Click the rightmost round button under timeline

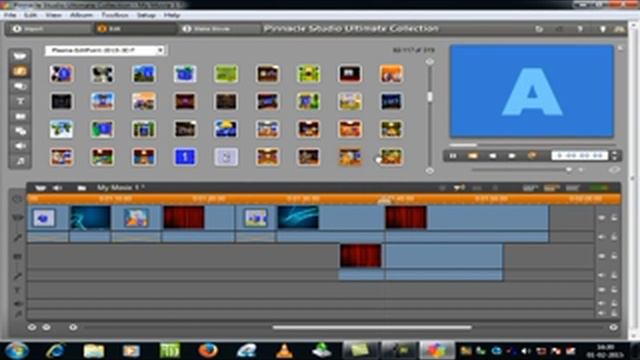click(x=613, y=327)
